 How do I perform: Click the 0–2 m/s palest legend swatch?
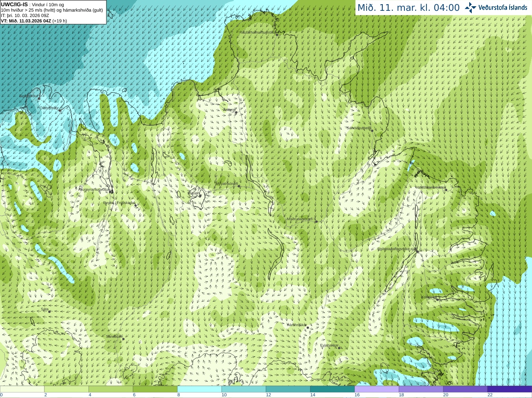click(22, 389)
